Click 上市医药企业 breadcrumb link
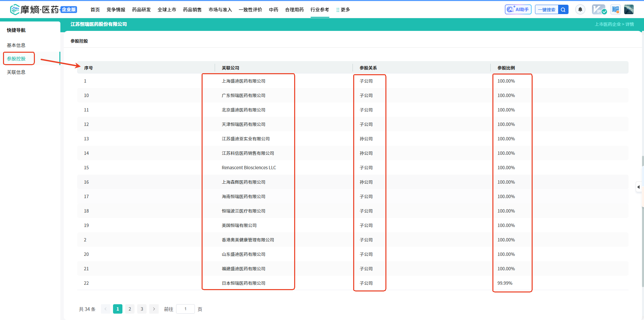The width and height of the screenshot is (644, 320). pyautogui.click(x=608, y=24)
